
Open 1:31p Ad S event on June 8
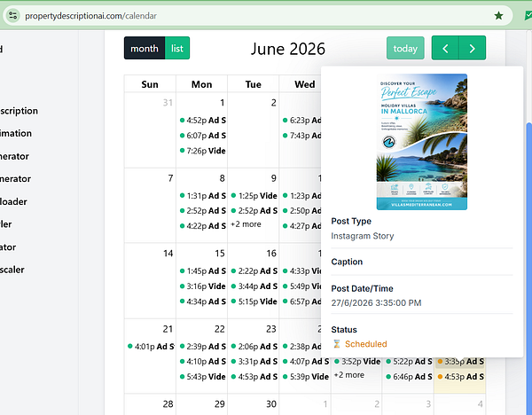point(202,196)
